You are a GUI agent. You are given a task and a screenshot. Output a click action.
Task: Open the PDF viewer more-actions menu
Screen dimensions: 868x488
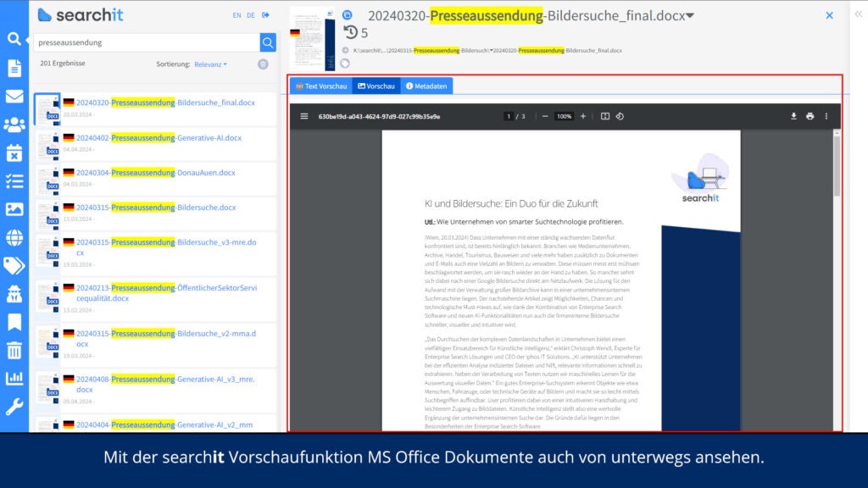pos(826,116)
